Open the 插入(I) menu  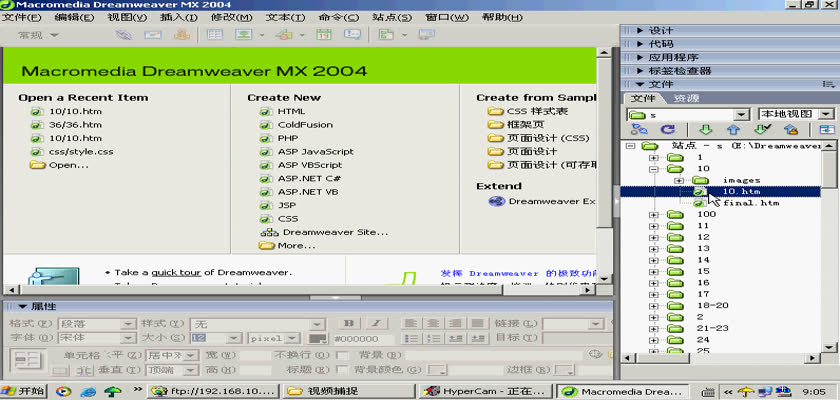178,17
